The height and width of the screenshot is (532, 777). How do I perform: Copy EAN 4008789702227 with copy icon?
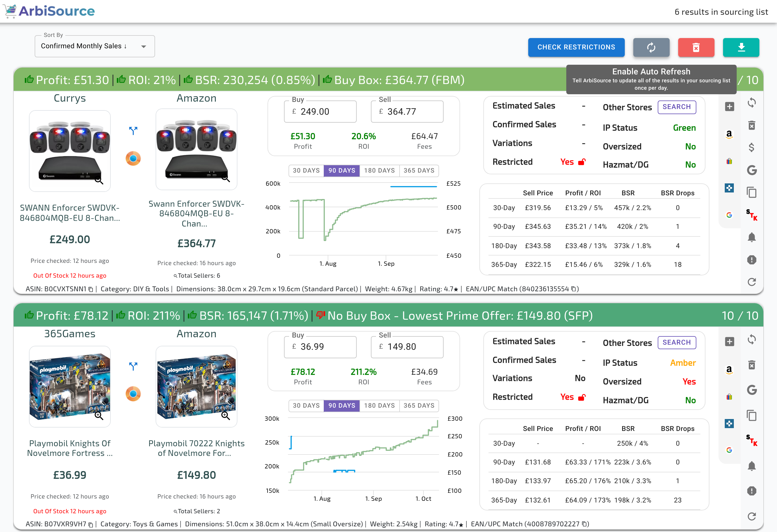click(584, 524)
